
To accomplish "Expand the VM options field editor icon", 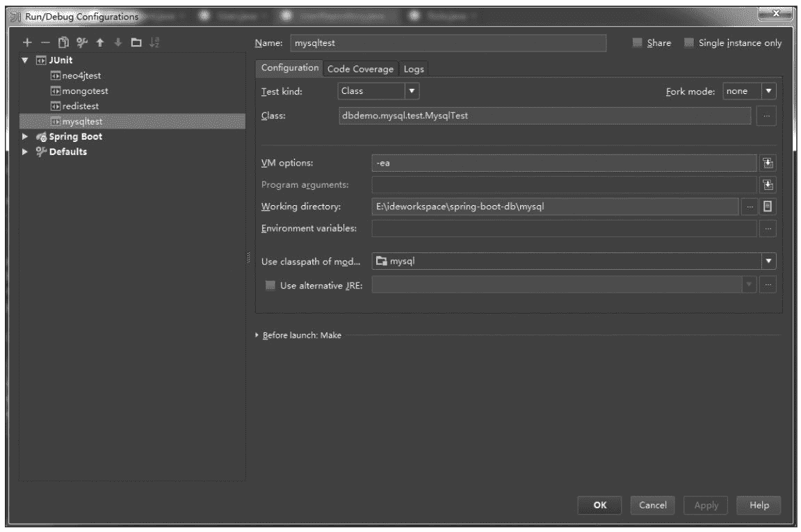I will coord(768,163).
